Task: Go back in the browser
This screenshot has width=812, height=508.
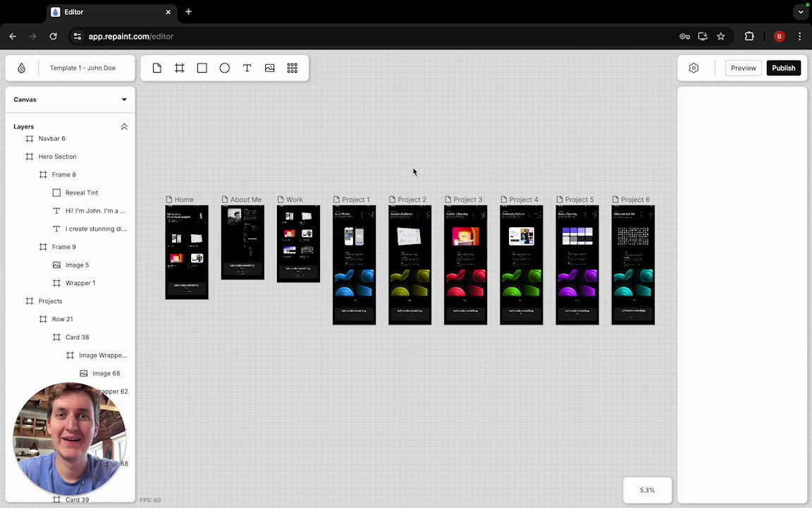Action: tap(13, 36)
